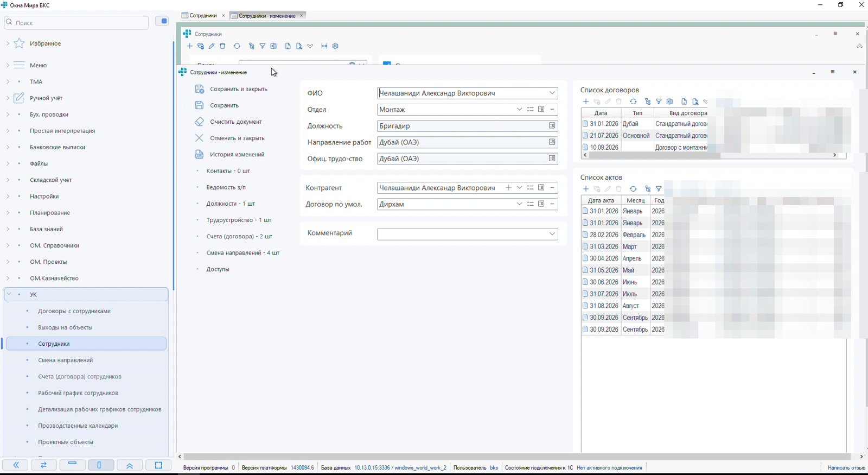This screenshot has height=475, width=868.
Task: Click the add (+) icon in Сотрудники toolbar
Action: click(x=189, y=46)
